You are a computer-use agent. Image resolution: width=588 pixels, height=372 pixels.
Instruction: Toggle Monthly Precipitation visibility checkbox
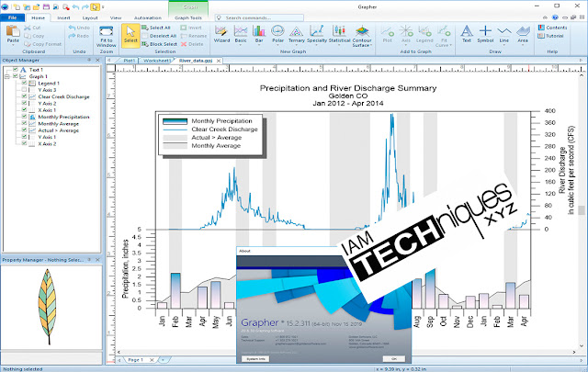24,117
